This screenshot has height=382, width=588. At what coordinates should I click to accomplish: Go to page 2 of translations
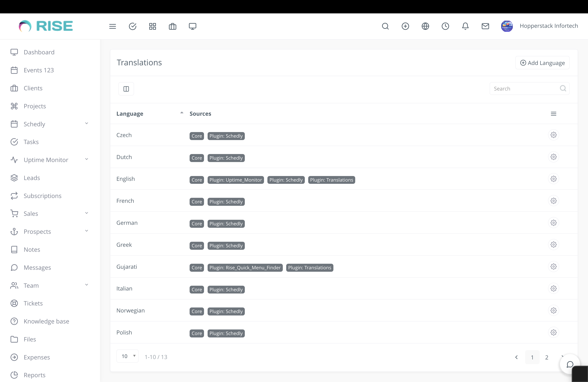click(547, 357)
